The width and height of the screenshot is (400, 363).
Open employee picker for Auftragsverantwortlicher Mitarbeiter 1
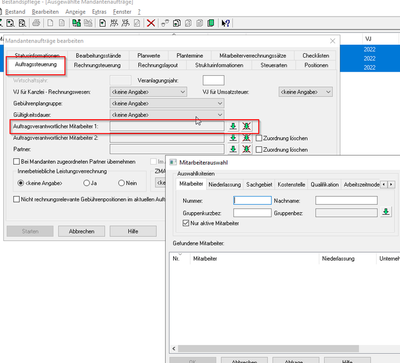coord(233,126)
